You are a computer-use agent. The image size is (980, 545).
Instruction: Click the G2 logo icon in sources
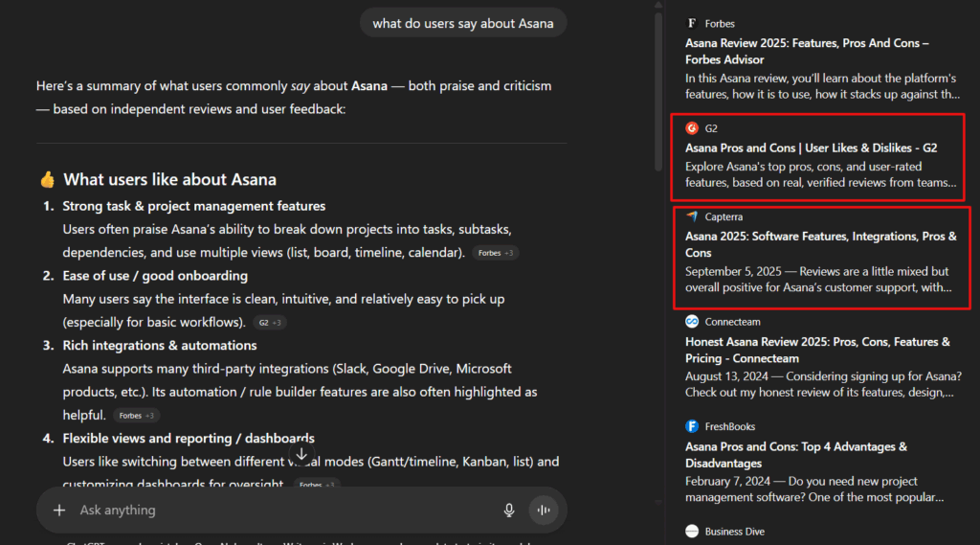(x=692, y=127)
